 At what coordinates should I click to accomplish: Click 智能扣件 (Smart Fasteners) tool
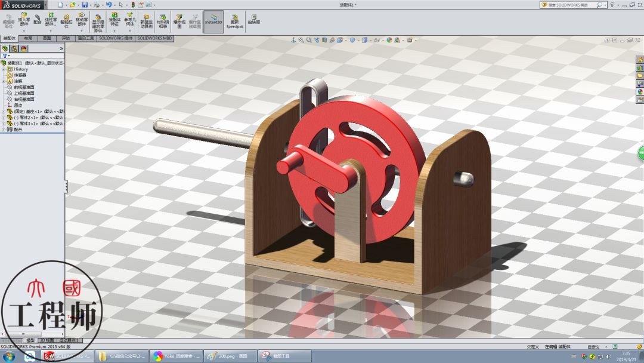(66, 21)
